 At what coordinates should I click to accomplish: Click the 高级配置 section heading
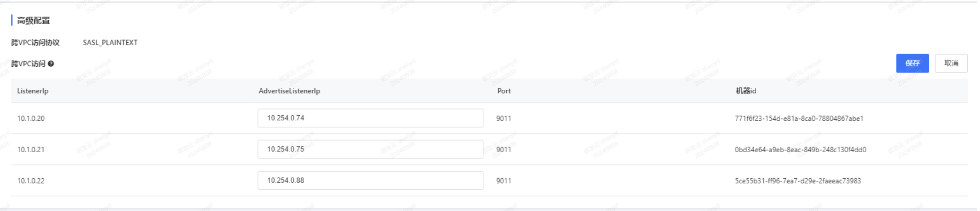click(33, 21)
